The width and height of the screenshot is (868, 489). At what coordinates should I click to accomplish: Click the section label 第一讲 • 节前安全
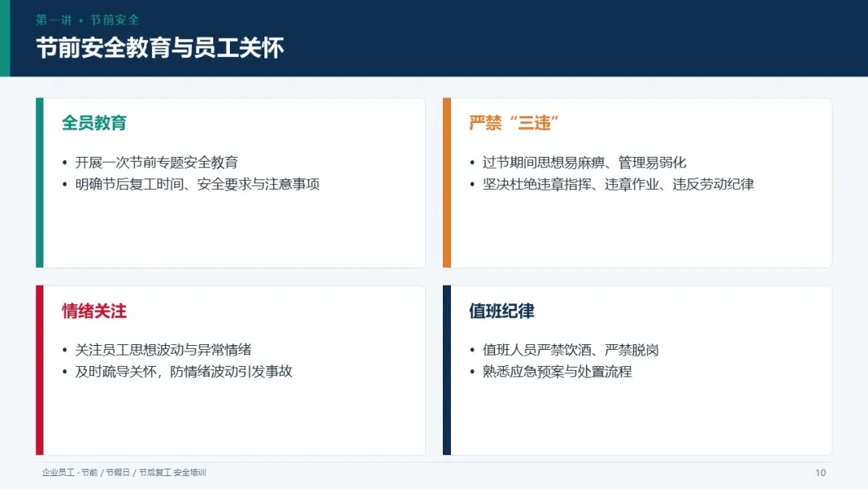click(x=88, y=20)
